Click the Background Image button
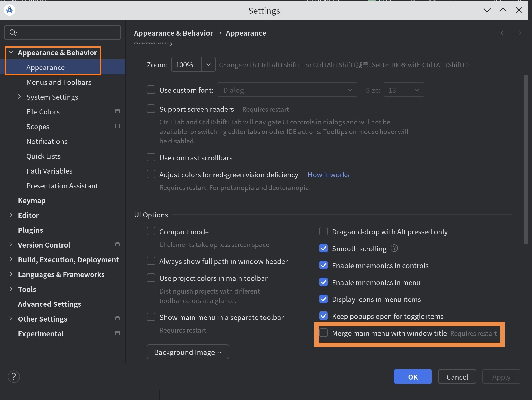The height and width of the screenshot is (400, 532). [x=188, y=352]
